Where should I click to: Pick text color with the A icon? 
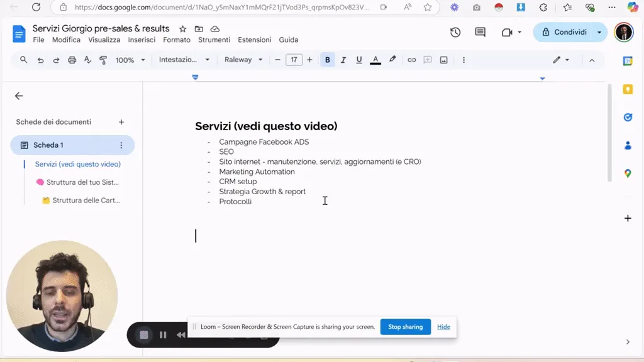point(375,60)
